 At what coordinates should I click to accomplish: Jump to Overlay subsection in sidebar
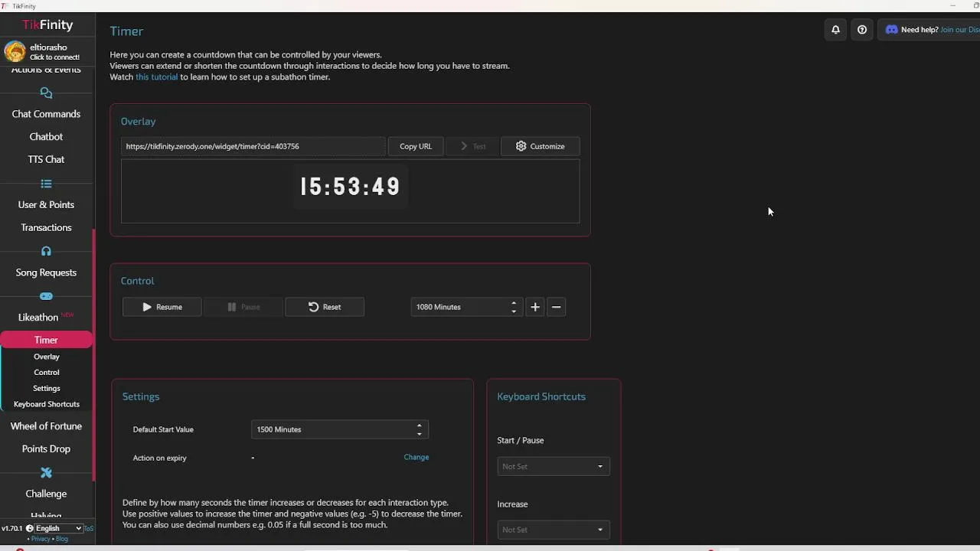coord(46,357)
